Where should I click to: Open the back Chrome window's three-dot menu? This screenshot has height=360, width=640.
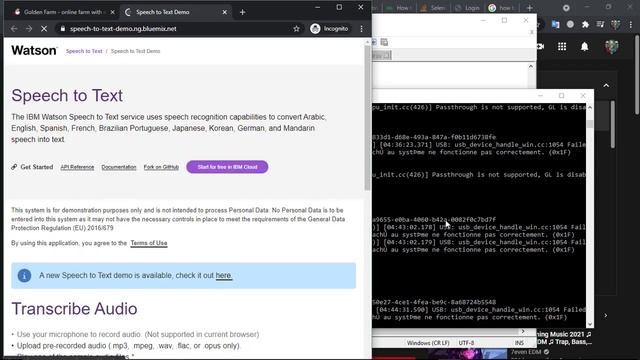631,24
